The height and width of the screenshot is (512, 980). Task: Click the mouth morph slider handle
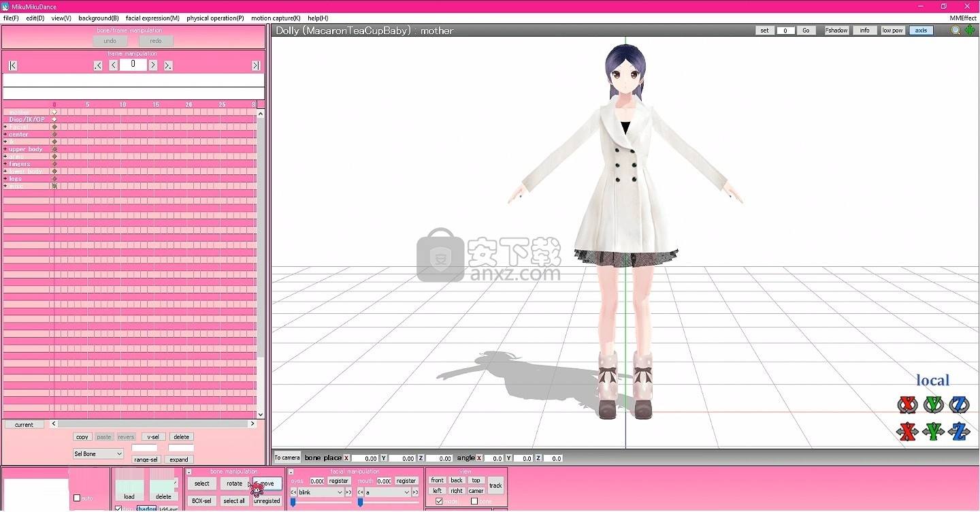(x=360, y=502)
